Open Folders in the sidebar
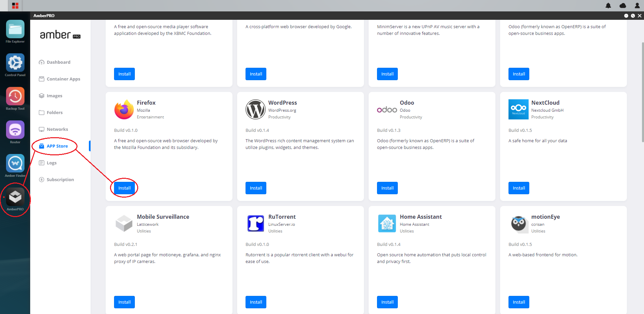The height and width of the screenshot is (314, 644). 51,112
